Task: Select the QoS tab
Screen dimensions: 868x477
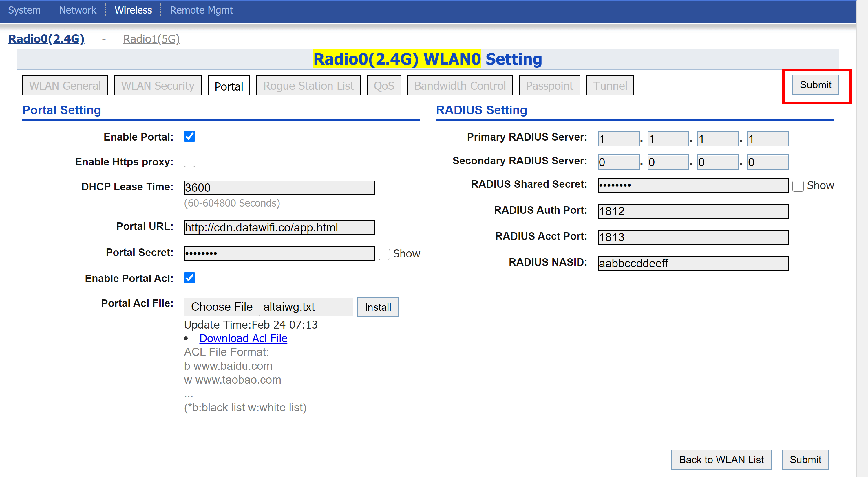Action: pyautogui.click(x=384, y=86)
